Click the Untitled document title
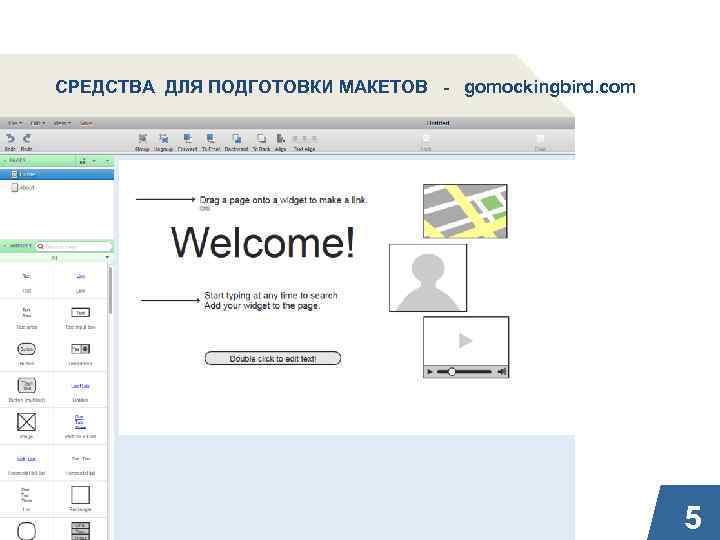This screenshot has height=540, width=720. pyautogui.click(x=438, y=123)
